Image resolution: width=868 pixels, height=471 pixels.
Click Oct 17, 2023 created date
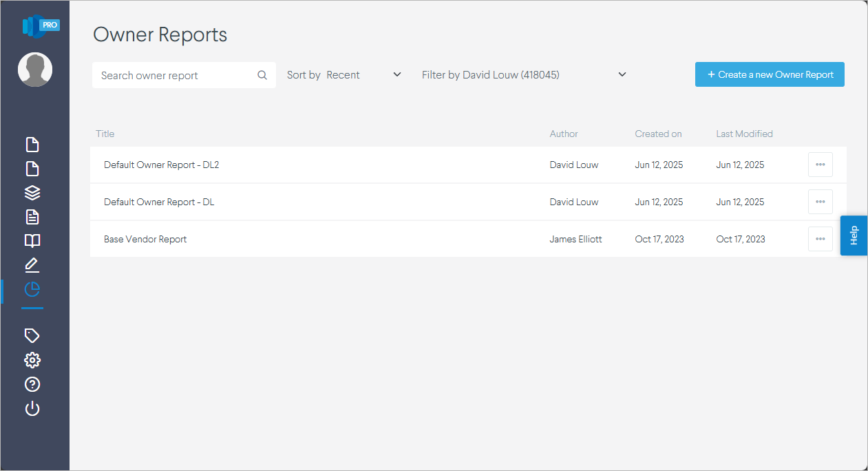point(659,239)
